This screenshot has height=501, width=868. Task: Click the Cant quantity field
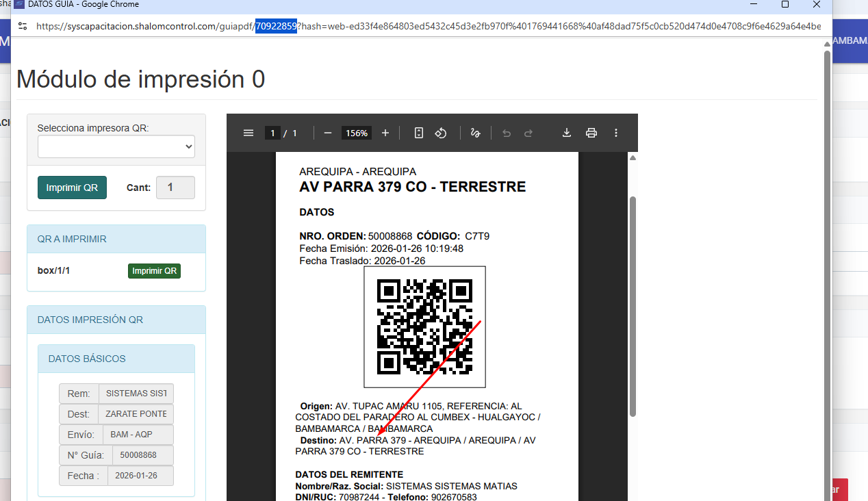pyautogui.click(x=175, y=188)
